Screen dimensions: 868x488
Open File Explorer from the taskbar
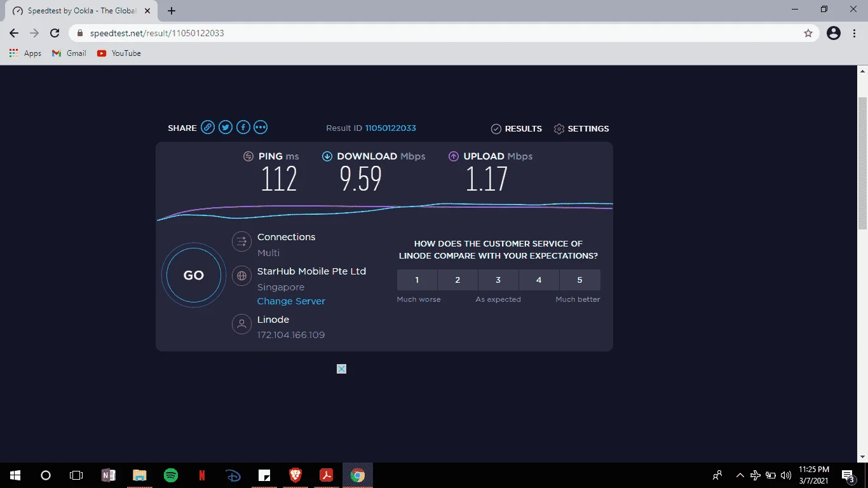140,475
